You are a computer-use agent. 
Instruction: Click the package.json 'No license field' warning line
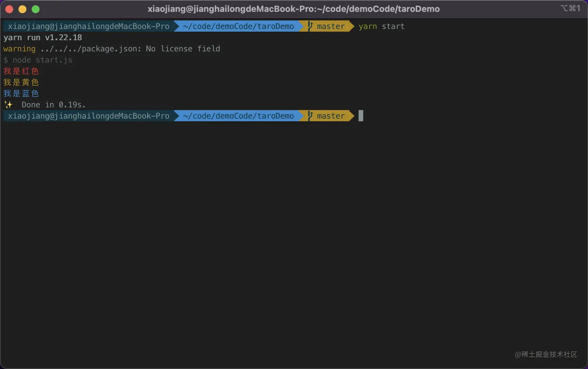click(112, 49)
